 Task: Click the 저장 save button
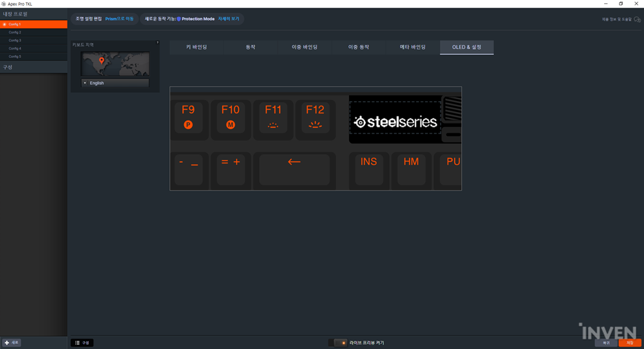point(630,343)
